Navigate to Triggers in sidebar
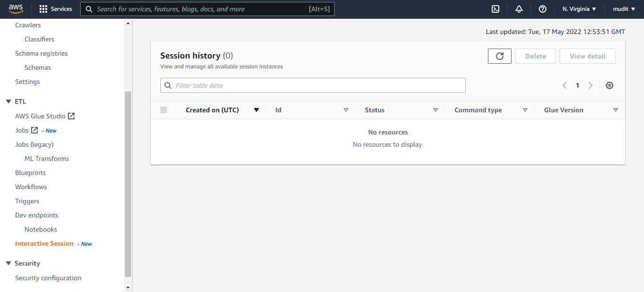The image size is (644, 292). pos(27,201)
